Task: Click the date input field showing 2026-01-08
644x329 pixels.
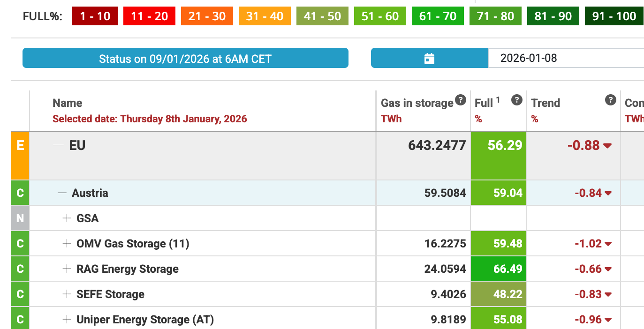Action: tap(563, 59)
